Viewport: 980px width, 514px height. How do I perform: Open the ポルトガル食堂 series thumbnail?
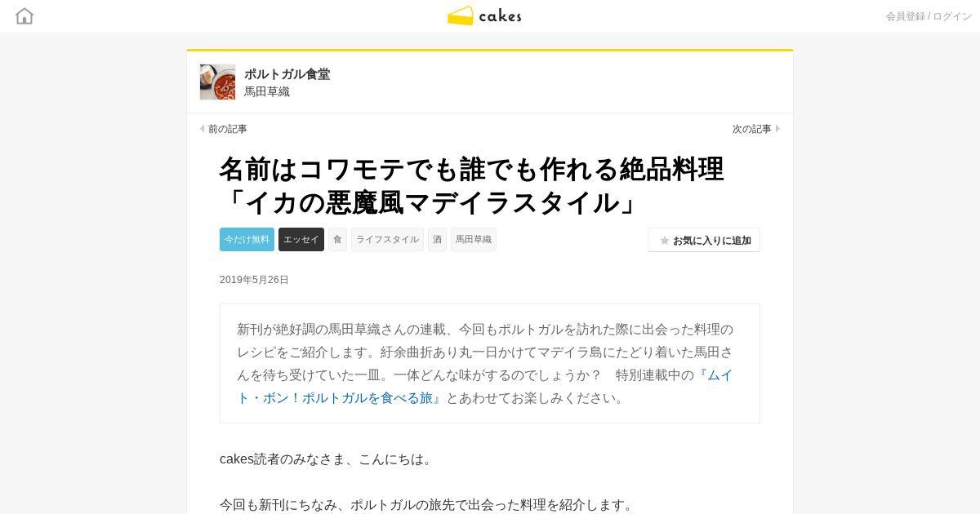pyautogui.click(x=217, y=82)
